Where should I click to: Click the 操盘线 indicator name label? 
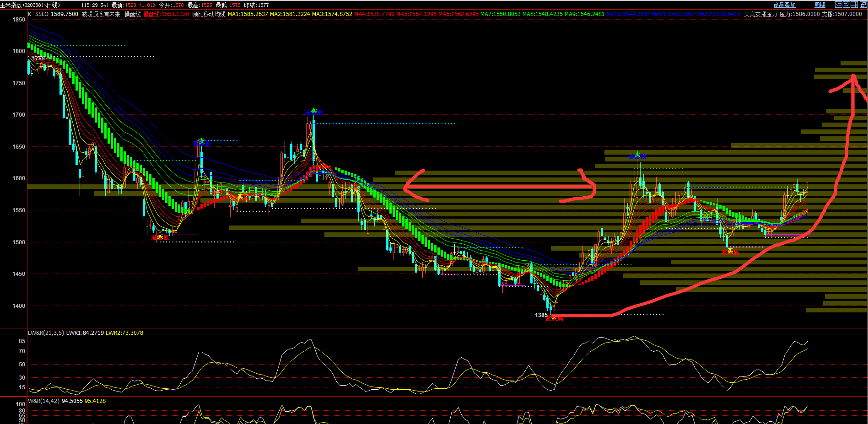[132, 14]
